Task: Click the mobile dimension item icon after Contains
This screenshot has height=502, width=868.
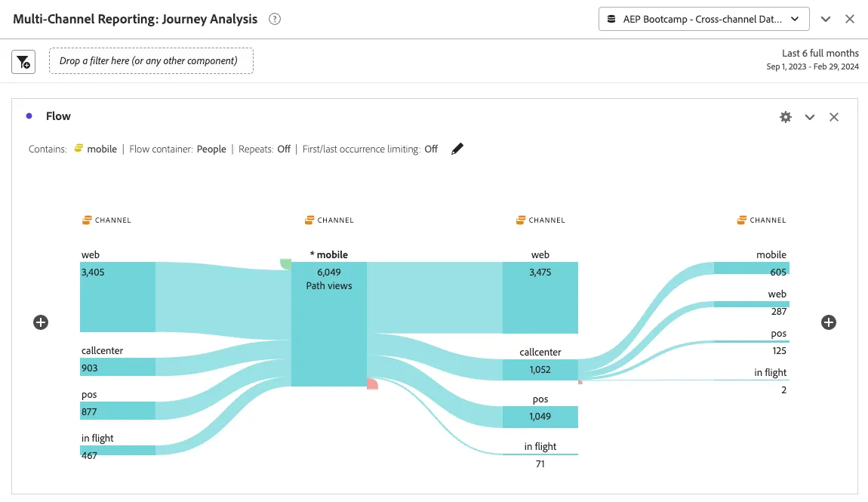Action: coord(79,148)
